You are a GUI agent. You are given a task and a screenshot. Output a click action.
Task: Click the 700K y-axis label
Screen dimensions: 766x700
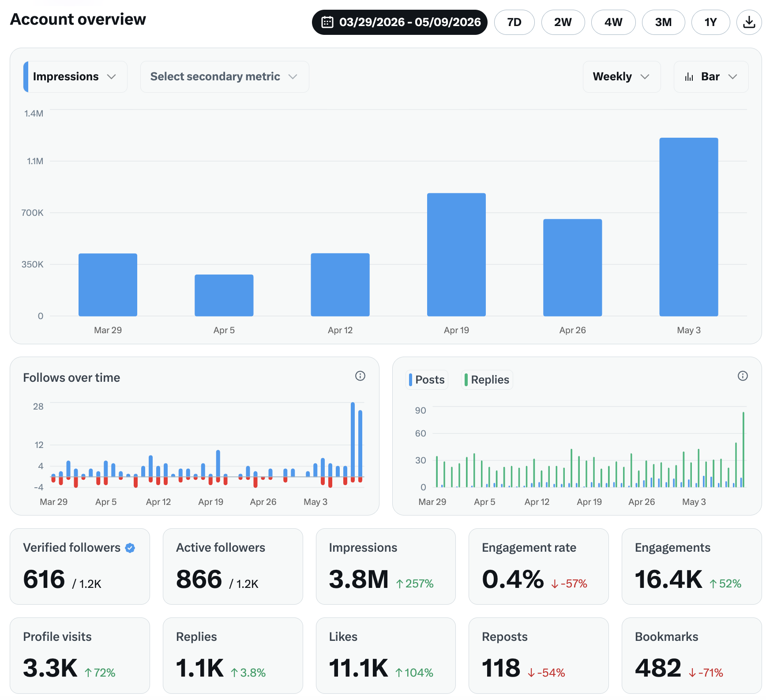pyautogui.click(x=32, y=213)
